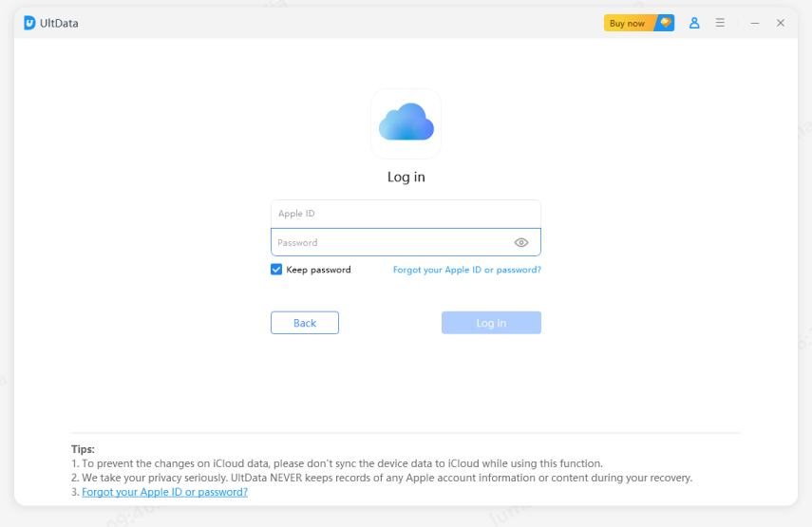Click the privacy tip about UltData records

[382, 478]
